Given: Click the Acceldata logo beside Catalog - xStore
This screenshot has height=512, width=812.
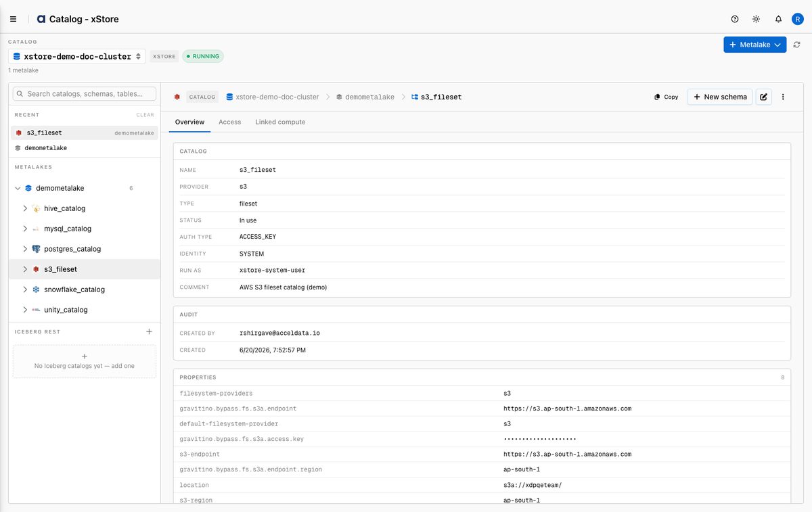Looking at the screenshot, I should tap(41, 19).
